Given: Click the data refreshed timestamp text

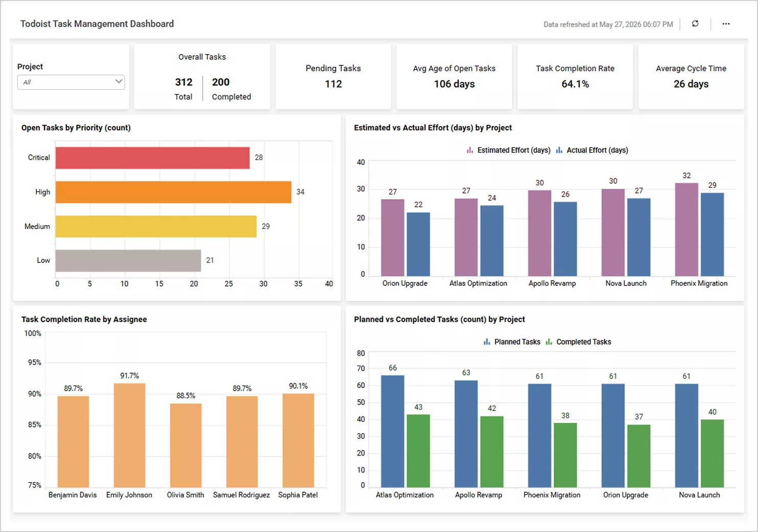Looking at the screenshot, I should pyautogui.click(x=608, y=25).
